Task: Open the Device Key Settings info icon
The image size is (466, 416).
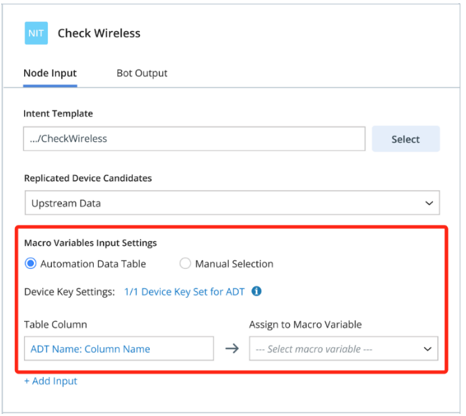Action: (x=256, y=291)
